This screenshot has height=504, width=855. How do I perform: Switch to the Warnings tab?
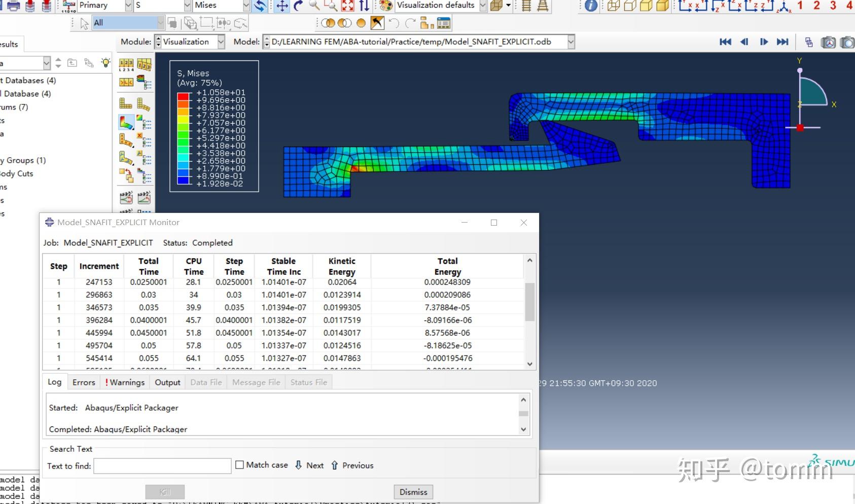click(125, 382)
